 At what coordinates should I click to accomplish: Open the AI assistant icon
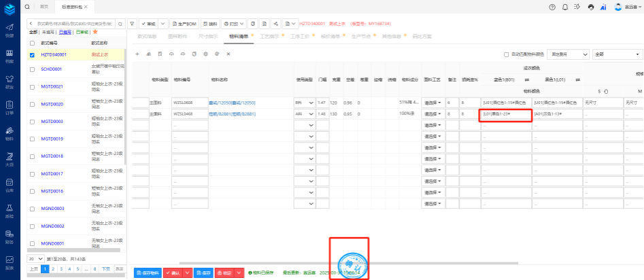click(x=603, y=7)
